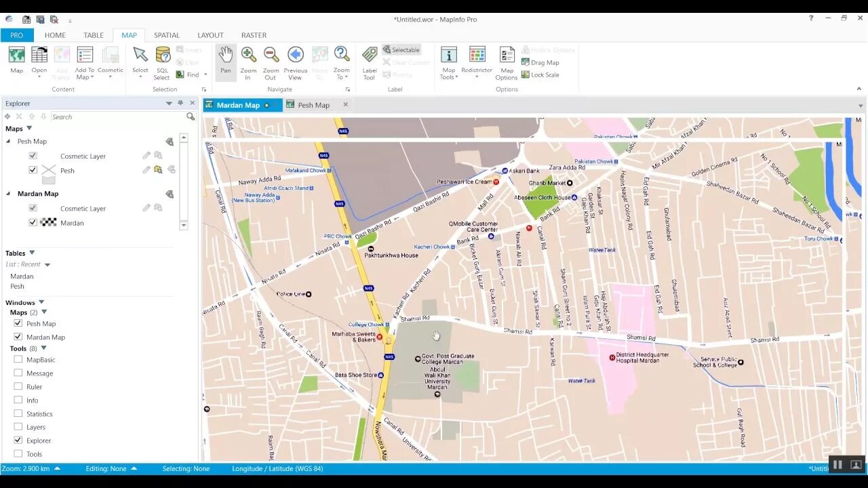Screen dimensions: 868x488
Task: Click the Lock Scale option
Action: 540,75
